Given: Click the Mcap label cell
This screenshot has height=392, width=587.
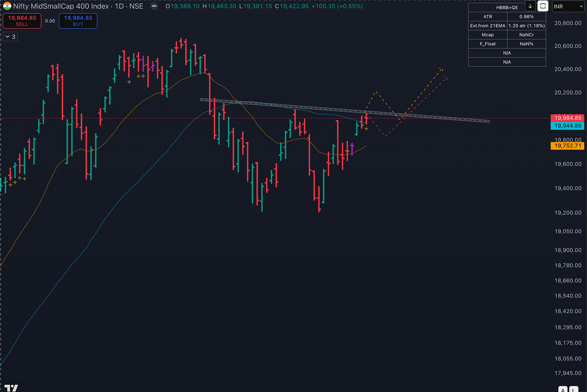Looking at the screenshot, I should pyautogui.click(x=488, y=35).
